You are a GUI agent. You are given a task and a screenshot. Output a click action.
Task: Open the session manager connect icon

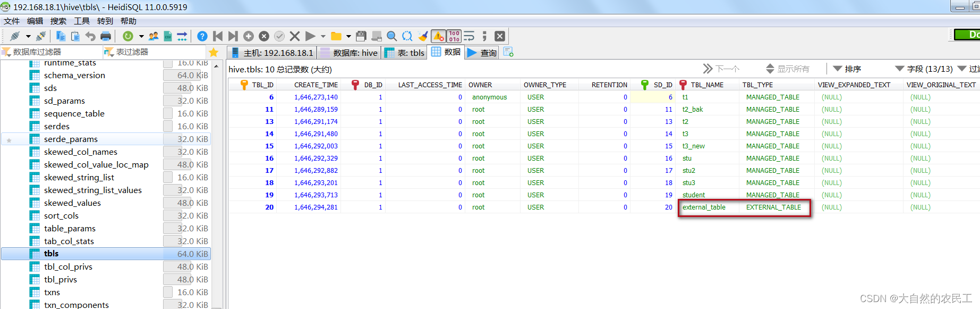(15, 36)
